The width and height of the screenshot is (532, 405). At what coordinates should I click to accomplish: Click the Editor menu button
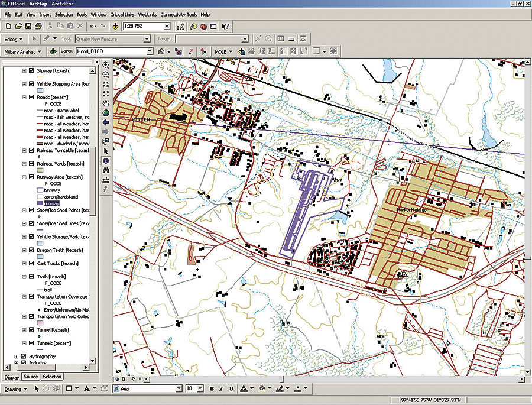pyautogui.click(x=13, y=39)
